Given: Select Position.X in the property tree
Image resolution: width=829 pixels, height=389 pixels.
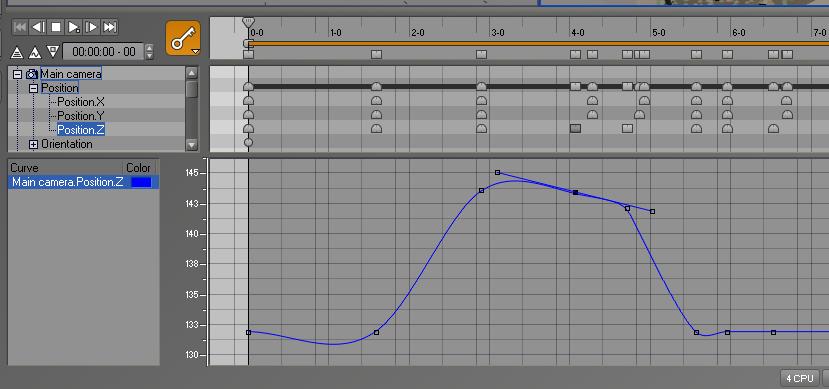Looking at the screenshot, I should click(x=81, y=101).
